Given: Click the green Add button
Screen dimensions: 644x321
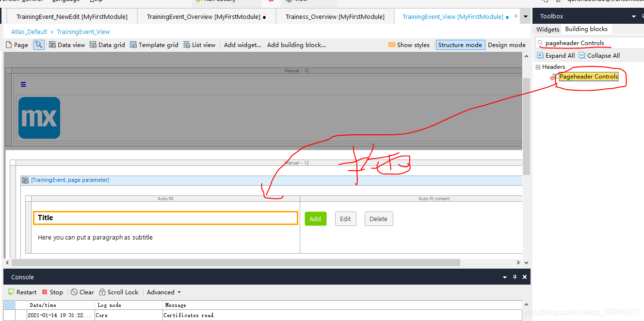Looking at the screenshot, I should 315,219.
